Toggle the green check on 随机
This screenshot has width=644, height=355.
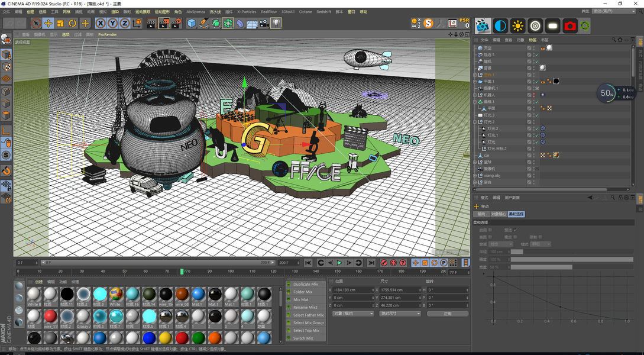tap(537, 61)
